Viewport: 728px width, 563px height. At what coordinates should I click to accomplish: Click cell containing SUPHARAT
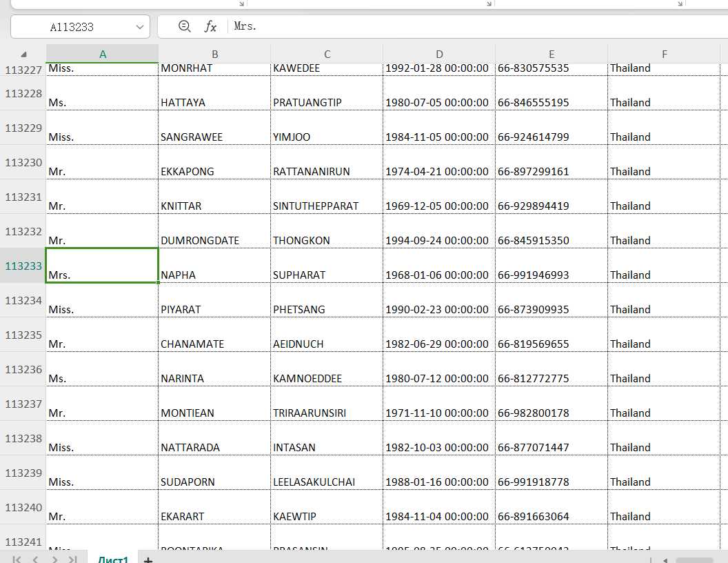click(x=327, y=266)
